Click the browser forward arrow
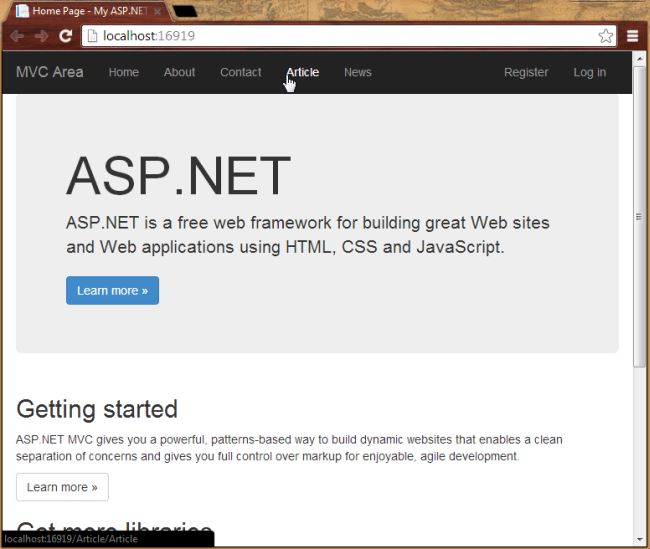 [x=41, y=36]
